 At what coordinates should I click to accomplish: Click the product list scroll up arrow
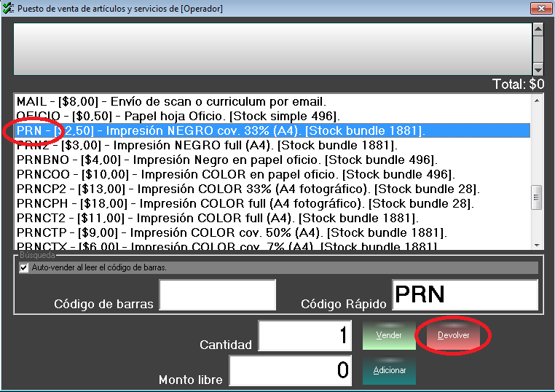(537, 101)
